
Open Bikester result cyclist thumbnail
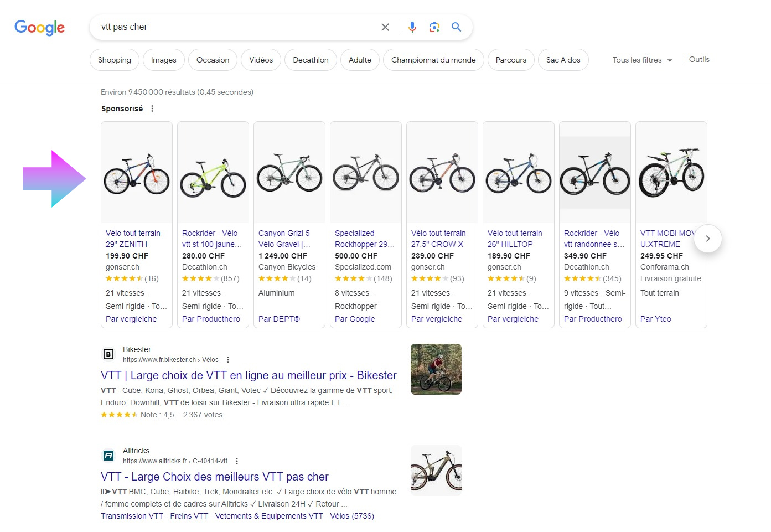pyautogui.click(x=436, y=369)
